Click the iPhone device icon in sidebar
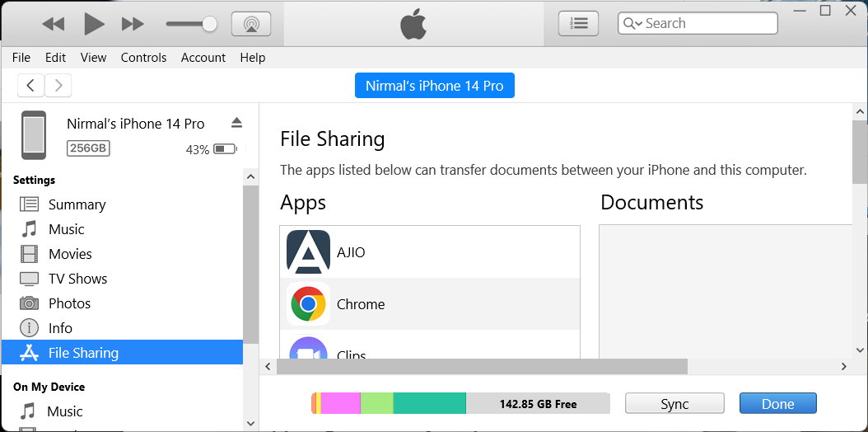 [34, 134]
